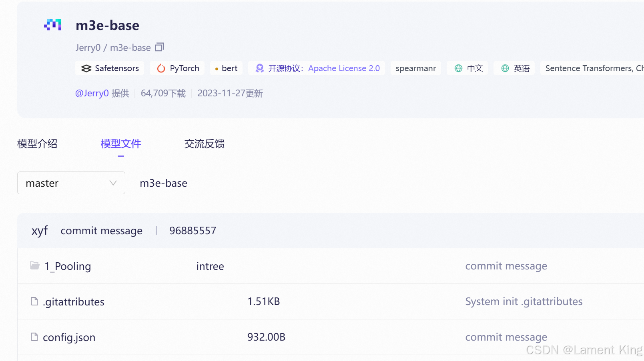Click the config.json file icon
This screenshot has height=361, width=644.
click(34, 337)
